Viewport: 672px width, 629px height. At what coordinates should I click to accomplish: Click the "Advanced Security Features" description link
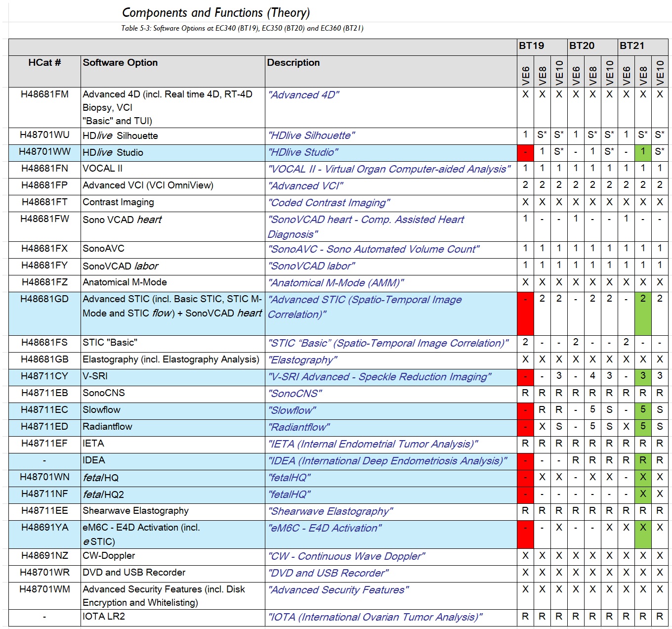click(338, 590)
